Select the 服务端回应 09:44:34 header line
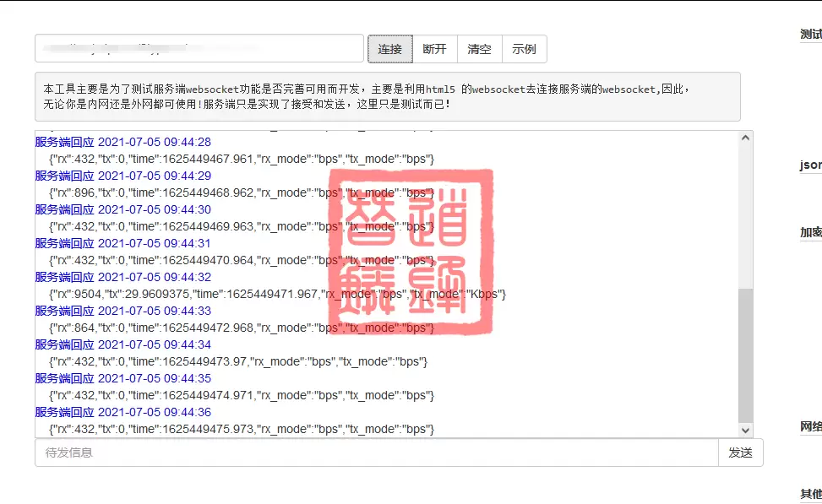822x504 pixels. (123, 344)
